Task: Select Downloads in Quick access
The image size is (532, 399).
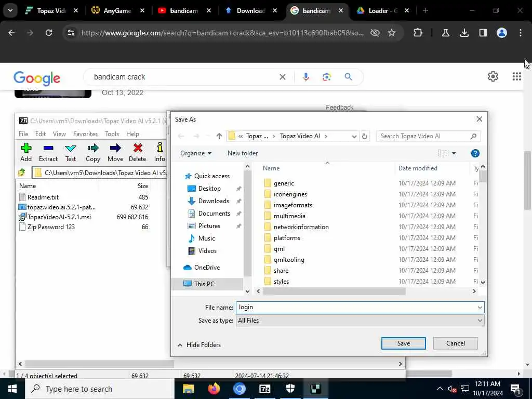Action: click(214, 201)
